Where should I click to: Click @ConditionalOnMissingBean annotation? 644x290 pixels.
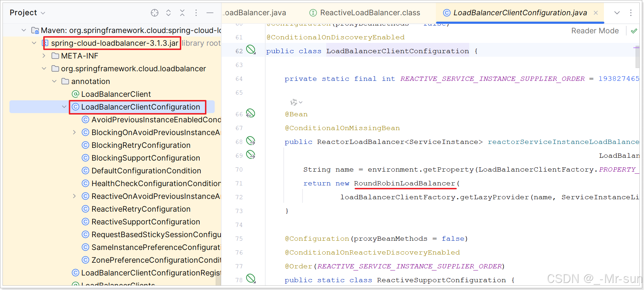click(342, 128)
